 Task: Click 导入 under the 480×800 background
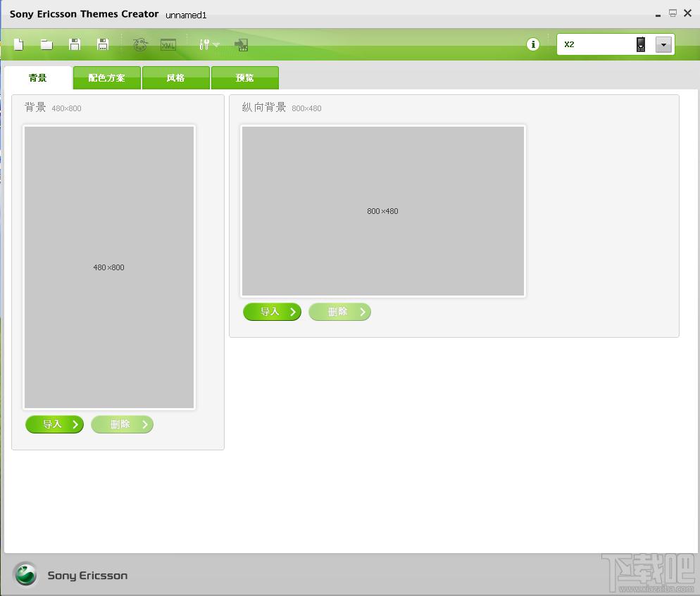pos(54,424)
